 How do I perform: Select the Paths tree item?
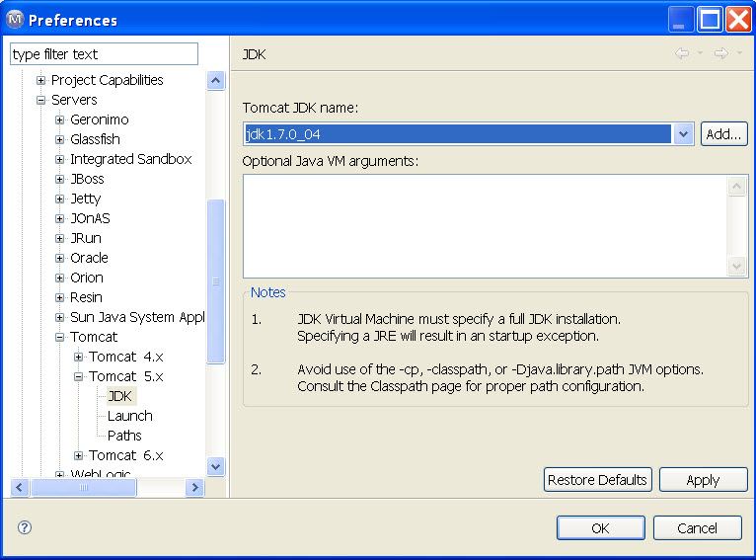pos(124,436)
